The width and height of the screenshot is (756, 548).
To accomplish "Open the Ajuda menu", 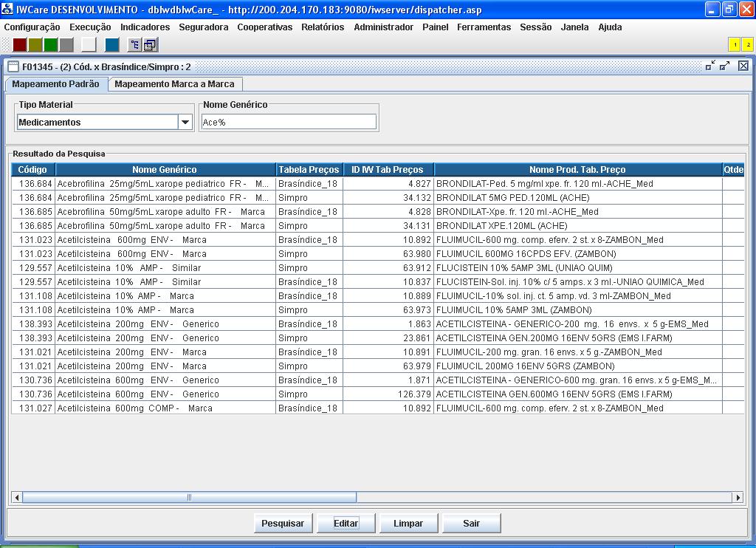I will (x=610, y=27).
